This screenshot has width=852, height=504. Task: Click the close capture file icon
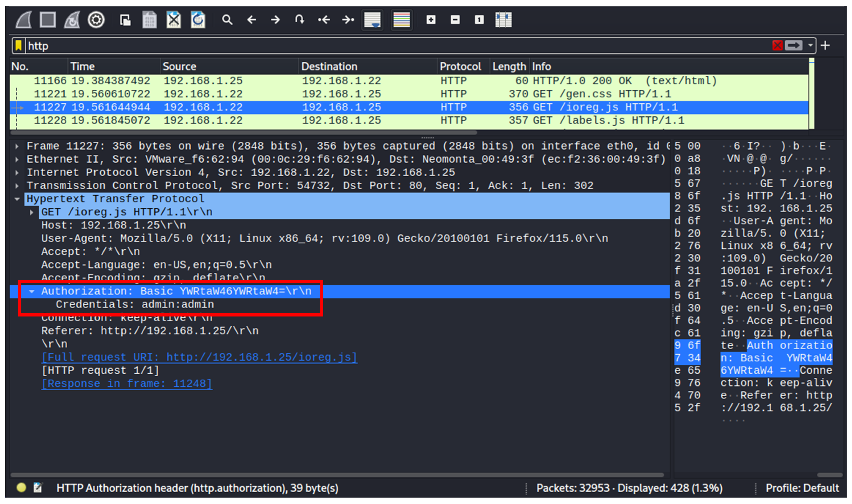click(x=174, y=20)
